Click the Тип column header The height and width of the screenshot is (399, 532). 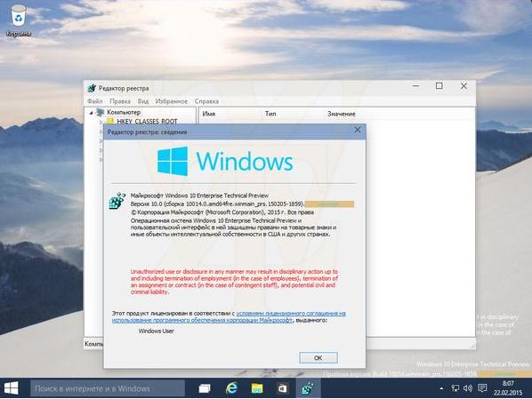(270, 114)
